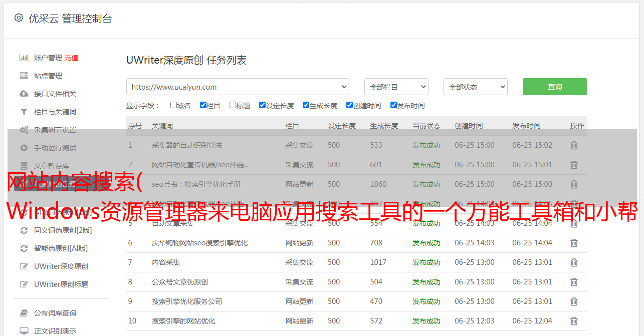Click keyword 庆华购物网站seo搜索引擎优化

200,243
